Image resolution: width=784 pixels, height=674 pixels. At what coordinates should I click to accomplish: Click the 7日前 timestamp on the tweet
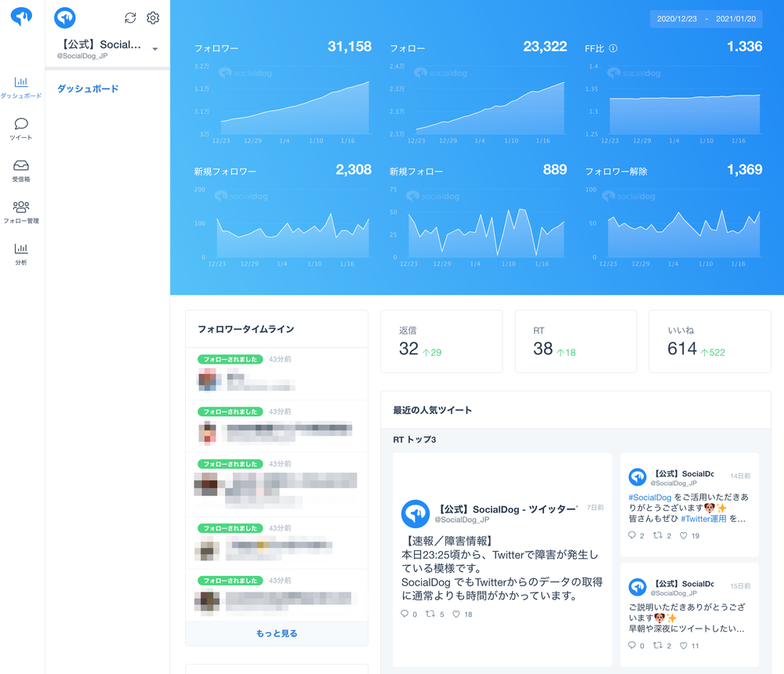595,508
